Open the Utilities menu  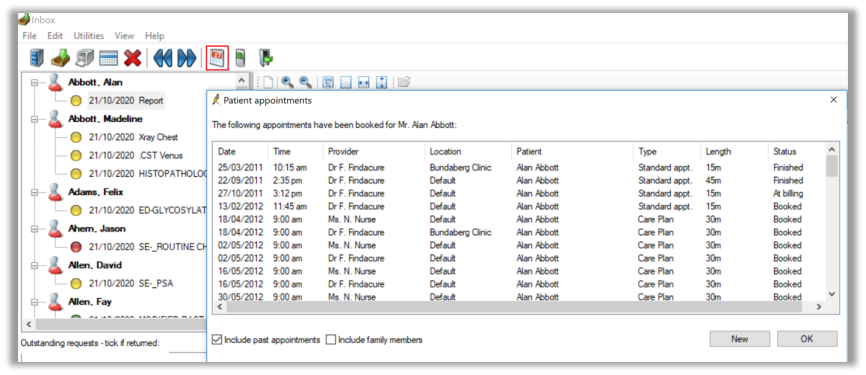click(x=89, y=35)
